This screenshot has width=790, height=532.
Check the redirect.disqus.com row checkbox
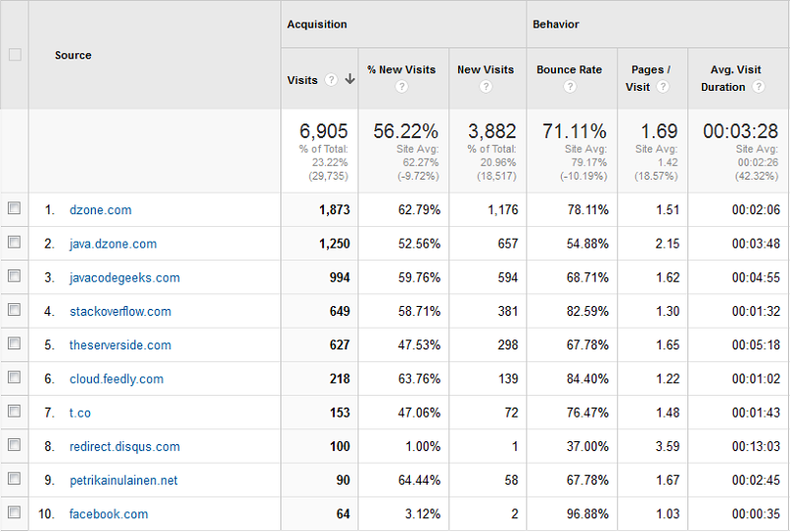[x=14, y=445]
